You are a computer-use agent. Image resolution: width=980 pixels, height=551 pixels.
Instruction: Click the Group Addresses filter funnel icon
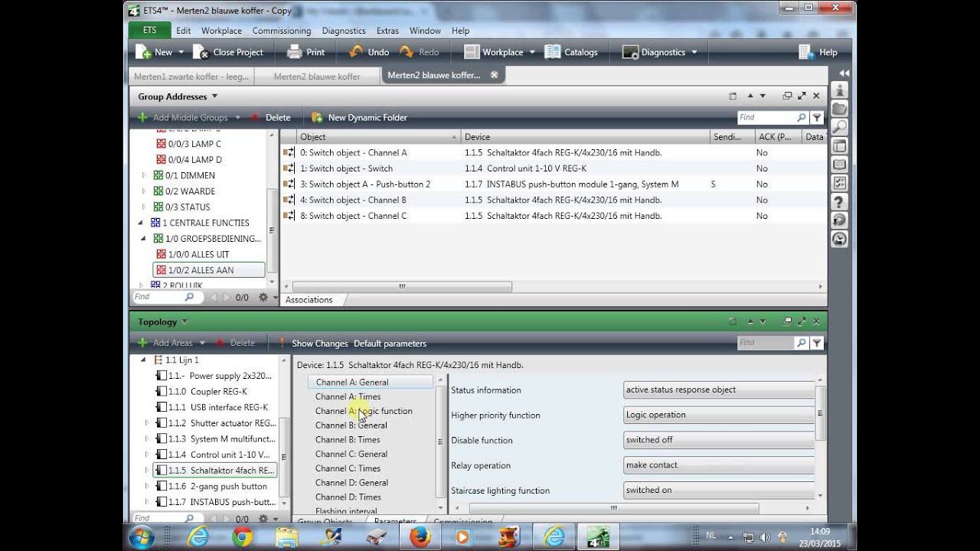coord(817,117)
